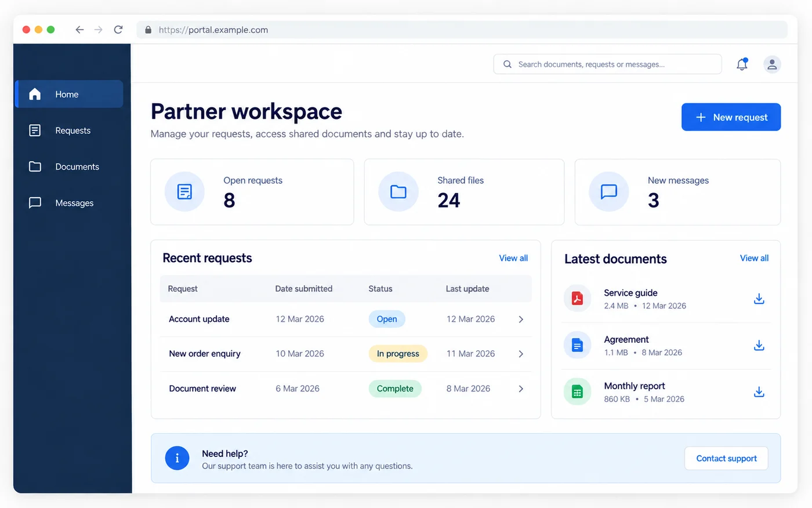The height and width of the screenshot is (508, 812).
Task: Click the 8 Mar 2026 last update date
Action: pos(468,389)
